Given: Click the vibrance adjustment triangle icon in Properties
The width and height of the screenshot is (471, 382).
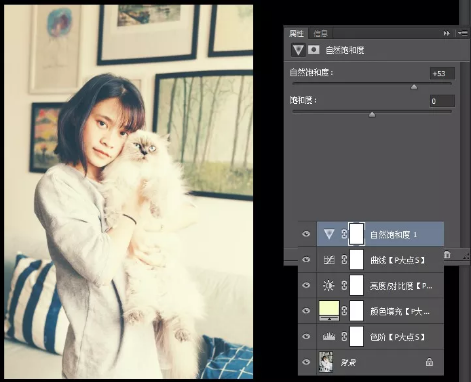Looking at the screenshot, I should pyautogui.click(x=298, y=50).
